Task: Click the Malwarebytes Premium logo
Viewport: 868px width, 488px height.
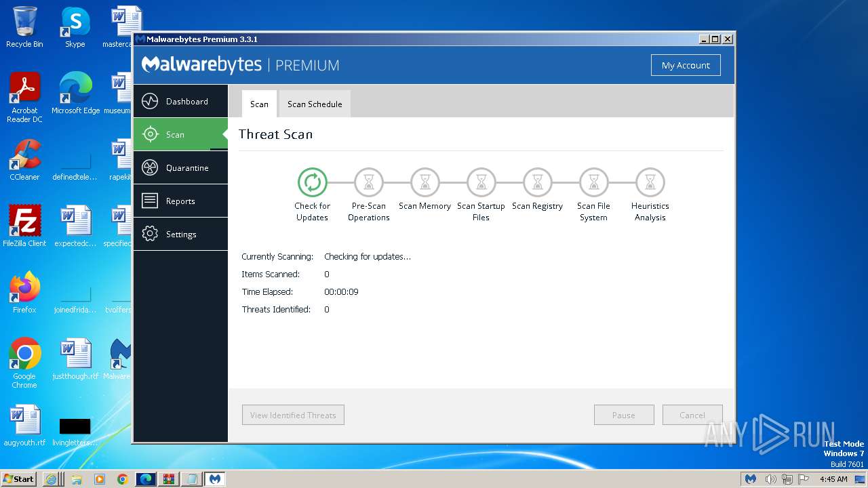Action: pos(240,65)
